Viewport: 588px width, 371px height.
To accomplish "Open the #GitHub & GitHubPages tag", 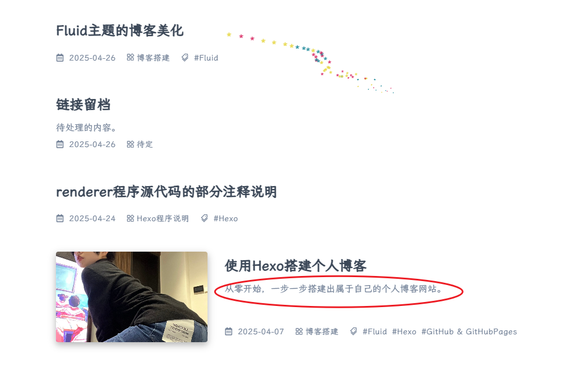I will click(x=469, y=331).
